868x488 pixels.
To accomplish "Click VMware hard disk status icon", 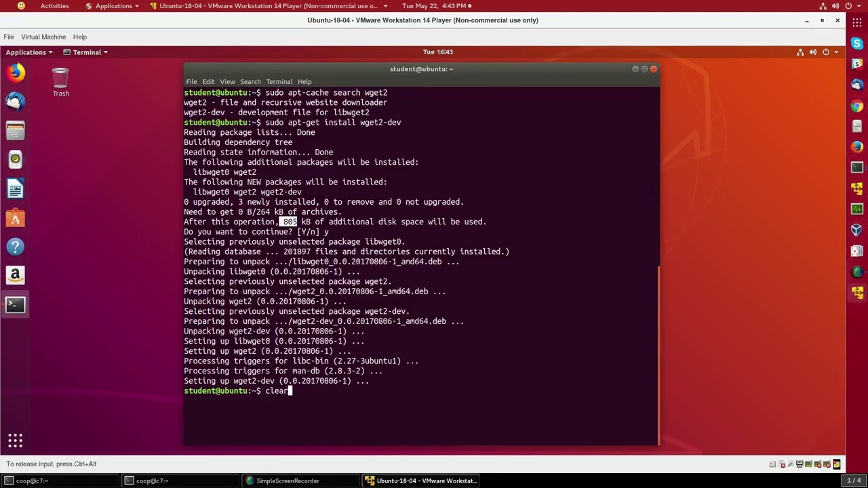I will tap(773, 464).
